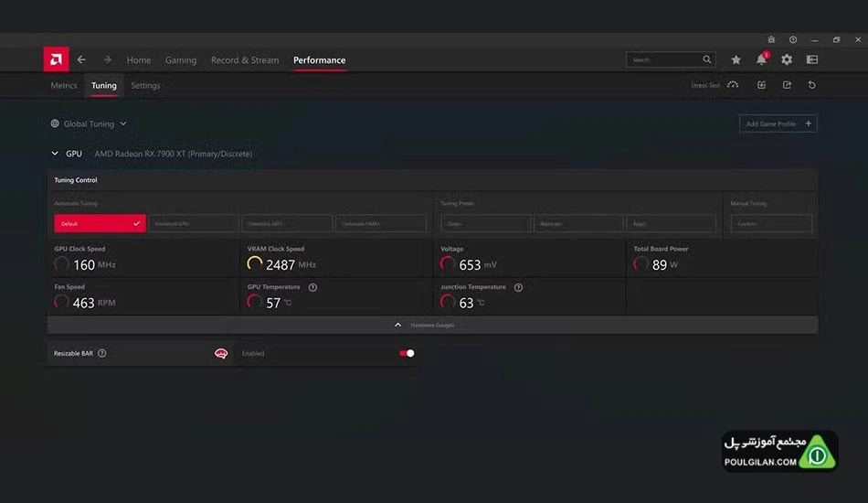Go back with the left arrow
868x503 pixels.
[x=81, y=59]
